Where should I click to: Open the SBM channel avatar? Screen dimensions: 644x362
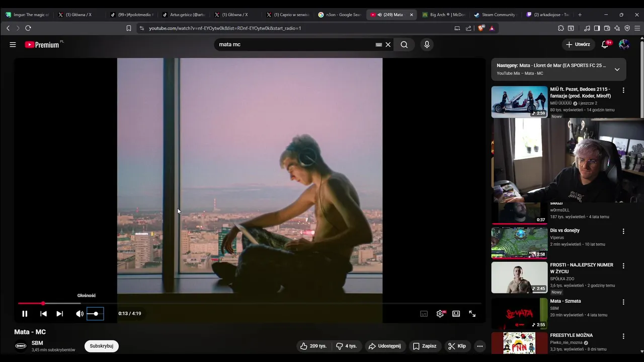click(21, 346)
